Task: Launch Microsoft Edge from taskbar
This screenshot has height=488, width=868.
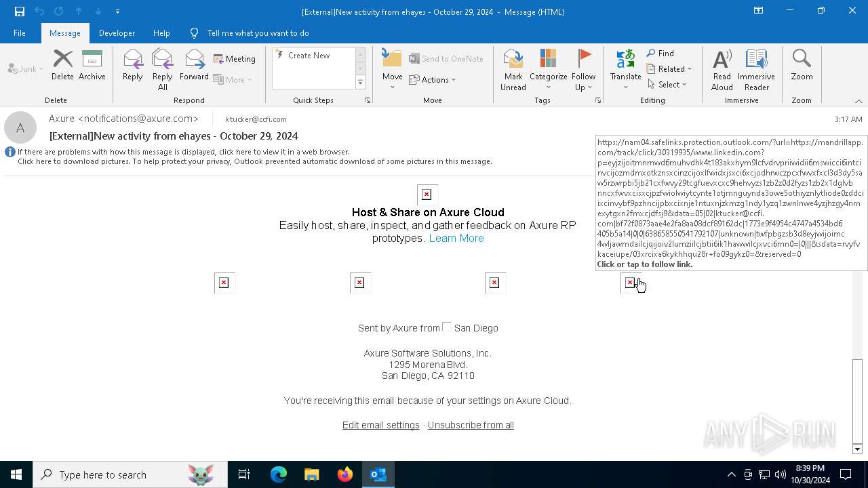Action: click(x=279, y=474)
